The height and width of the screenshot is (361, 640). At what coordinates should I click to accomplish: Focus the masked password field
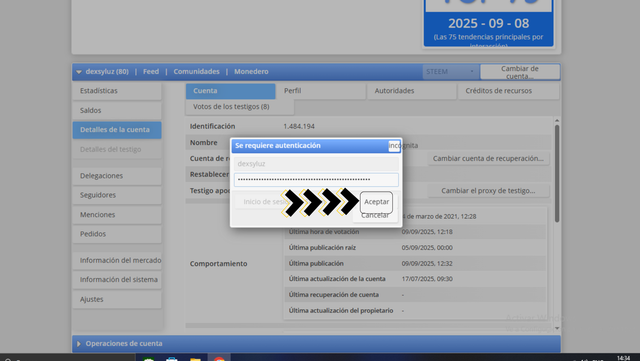(316, 180)
